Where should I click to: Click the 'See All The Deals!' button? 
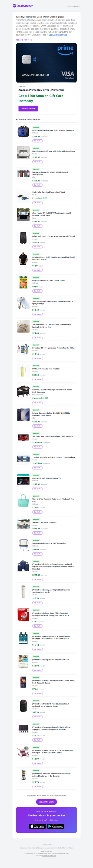[x=46, y=802]
